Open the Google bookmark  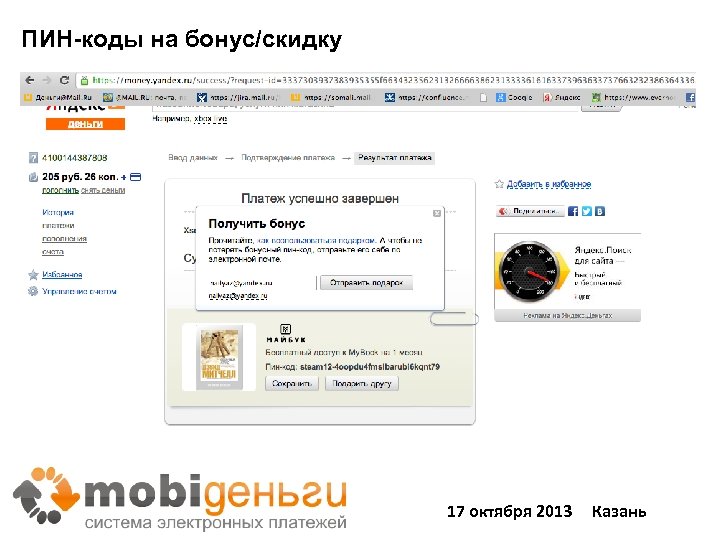[x=514, y=97]
